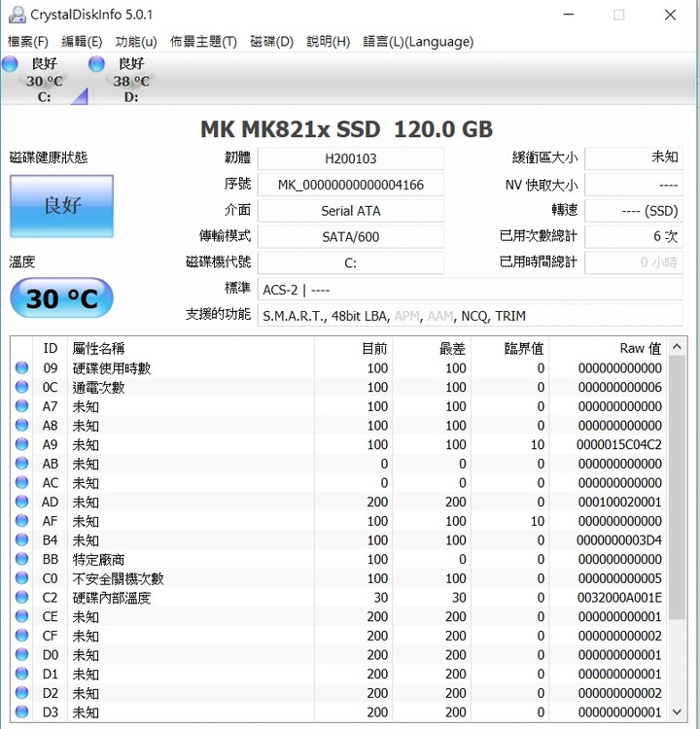The width and height of the screenshot is (700, 729).
Task: Click the standard field ACS-2 | ----
Action: (471, 290)
